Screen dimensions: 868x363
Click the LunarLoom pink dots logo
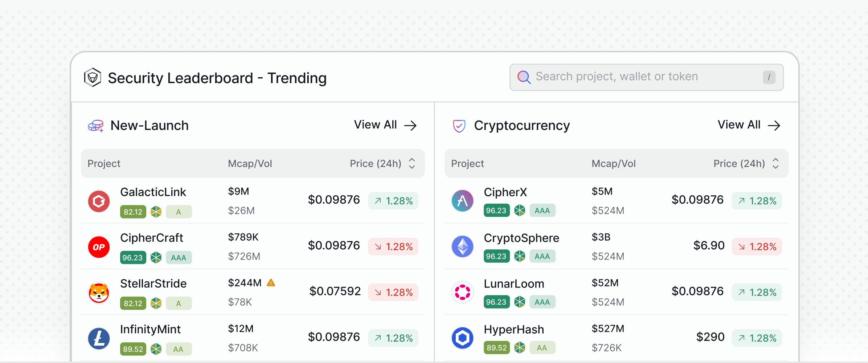click(x=462, y=292)
